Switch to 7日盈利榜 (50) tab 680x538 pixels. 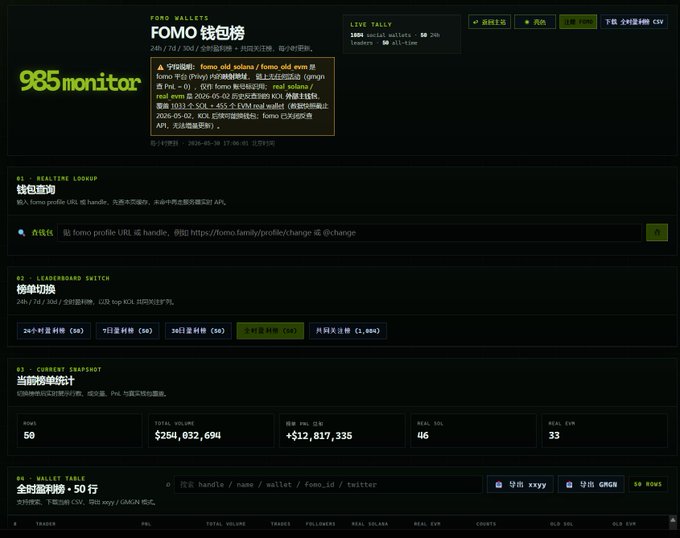[128, 331]
